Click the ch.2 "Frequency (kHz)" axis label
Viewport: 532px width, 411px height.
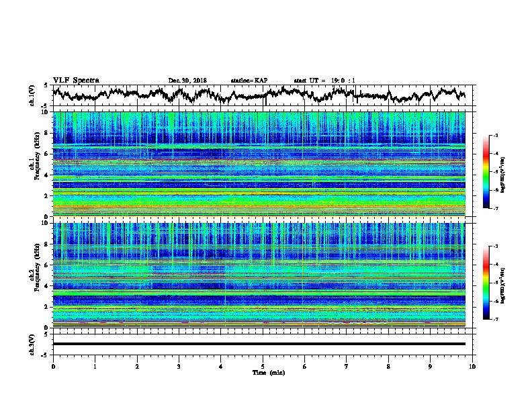coord(37,267)
